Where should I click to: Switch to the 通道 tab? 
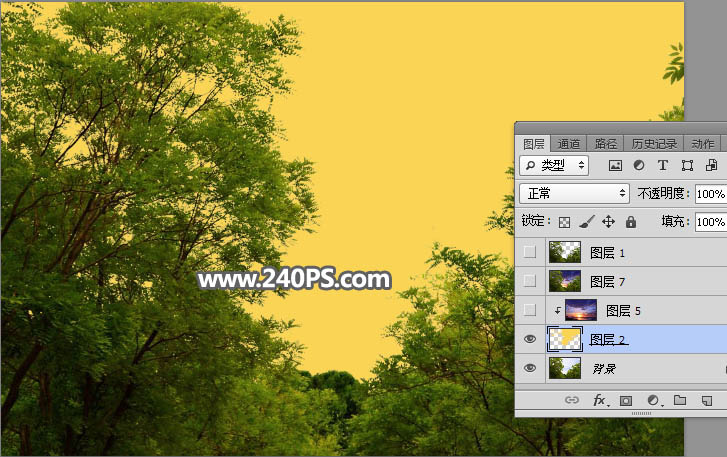pos(568,144)
